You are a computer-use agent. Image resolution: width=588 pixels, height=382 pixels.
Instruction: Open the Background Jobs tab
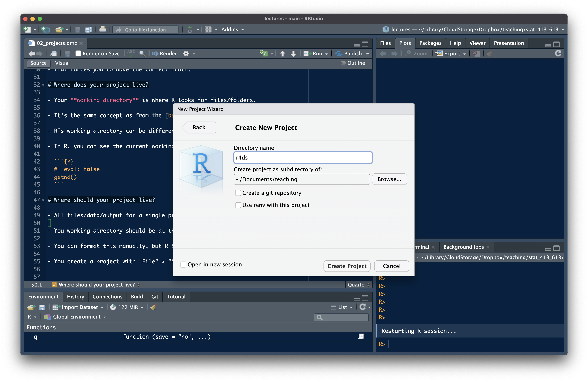point(463,247)
